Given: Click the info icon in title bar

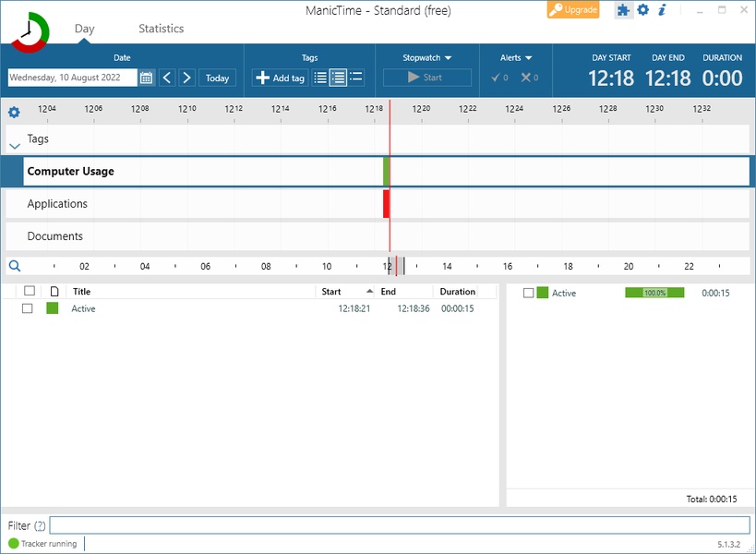Looking at the screenshot, I should [x=662, y=10].
